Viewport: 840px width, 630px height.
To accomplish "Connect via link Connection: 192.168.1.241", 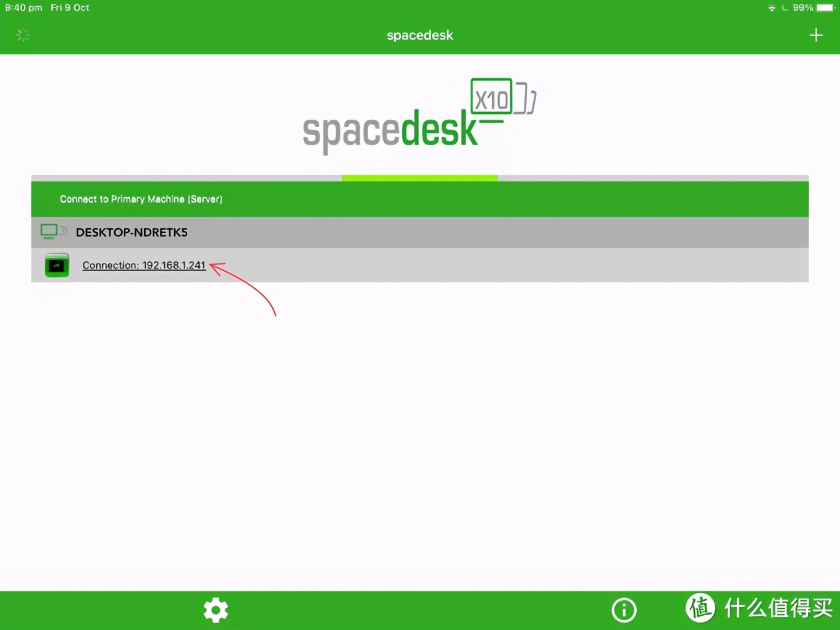I will (144, 266).
